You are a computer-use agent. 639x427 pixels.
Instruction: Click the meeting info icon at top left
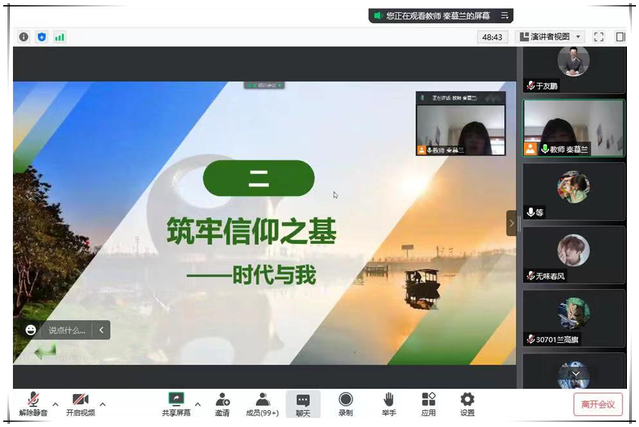(24, 37)
